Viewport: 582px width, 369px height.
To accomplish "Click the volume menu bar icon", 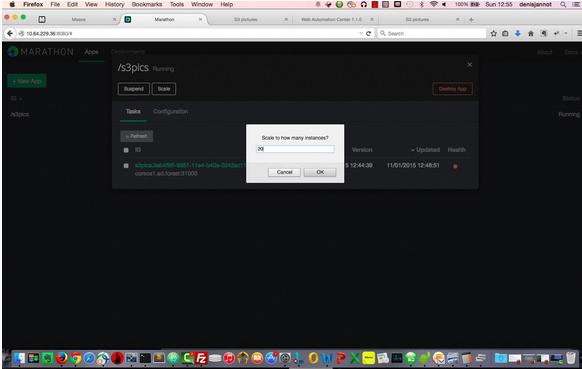I will [444, 4].
